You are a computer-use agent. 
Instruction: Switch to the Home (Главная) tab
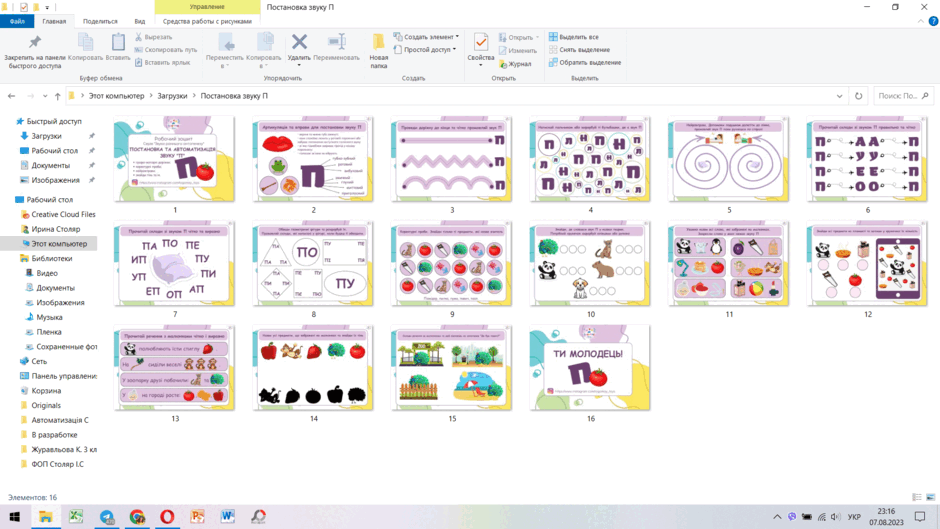click(x=54, y=21)
